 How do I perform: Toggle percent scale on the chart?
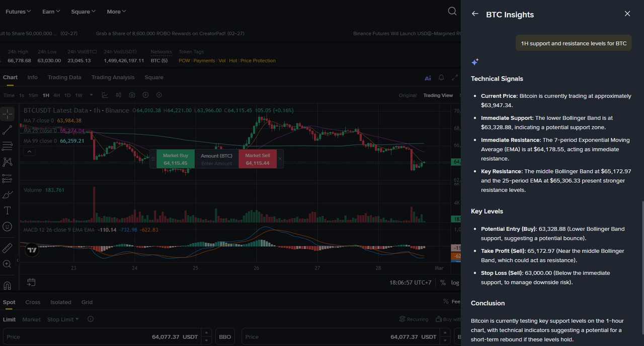pos(443,283)
